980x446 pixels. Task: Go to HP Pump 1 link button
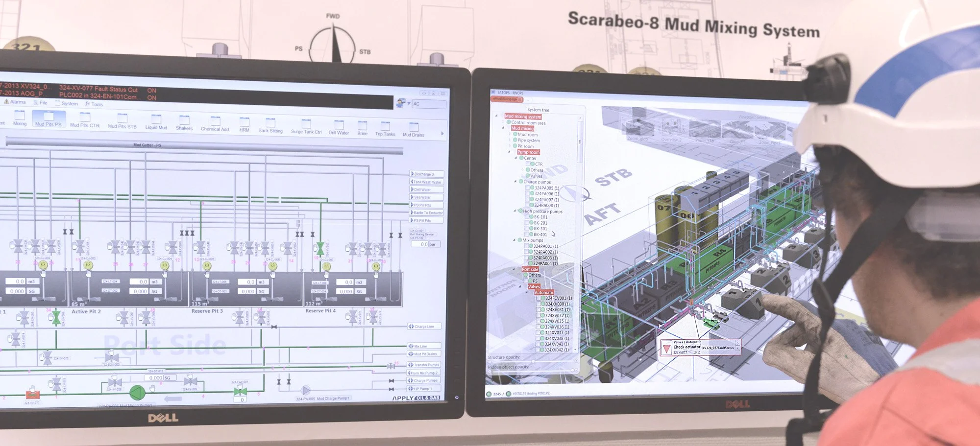tap(424, 389)
